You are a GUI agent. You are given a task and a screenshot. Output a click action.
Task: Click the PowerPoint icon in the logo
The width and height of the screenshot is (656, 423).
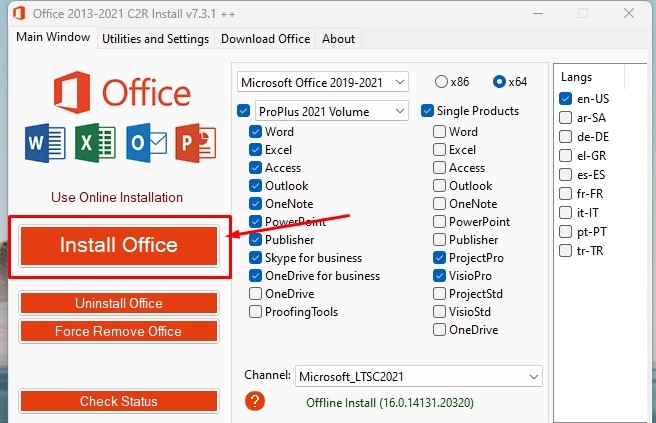coord(195,143)
